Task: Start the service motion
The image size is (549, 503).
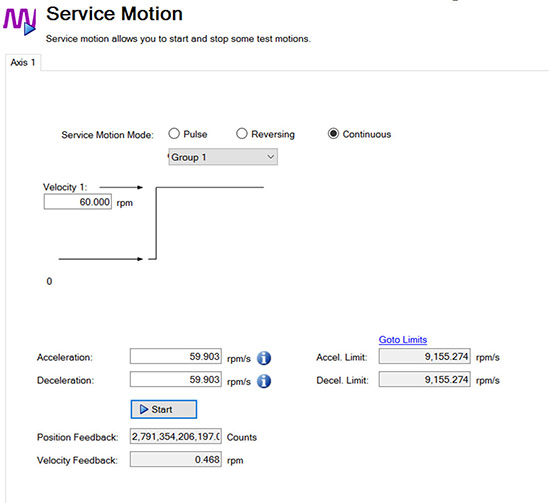Action: tap(164, 409)
